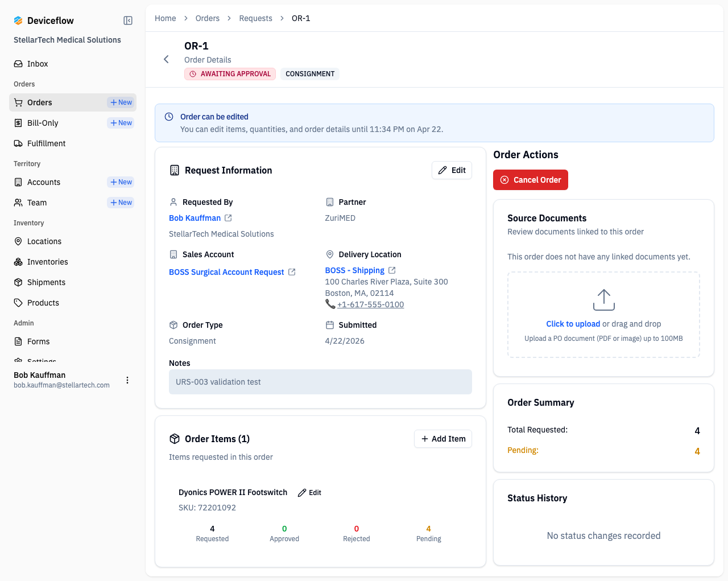Navigate to Requests breadcrumb
The image size is (728, 581).
[255, 18]
